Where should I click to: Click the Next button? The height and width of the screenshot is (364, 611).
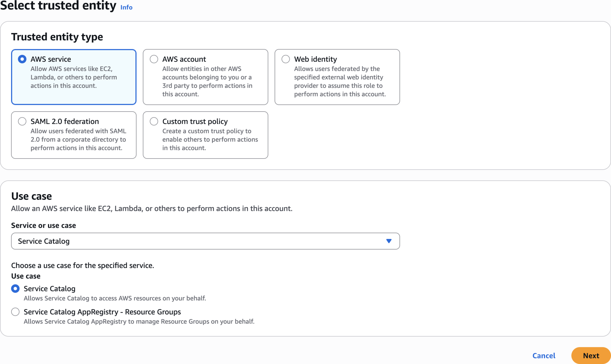coord(591,355)
